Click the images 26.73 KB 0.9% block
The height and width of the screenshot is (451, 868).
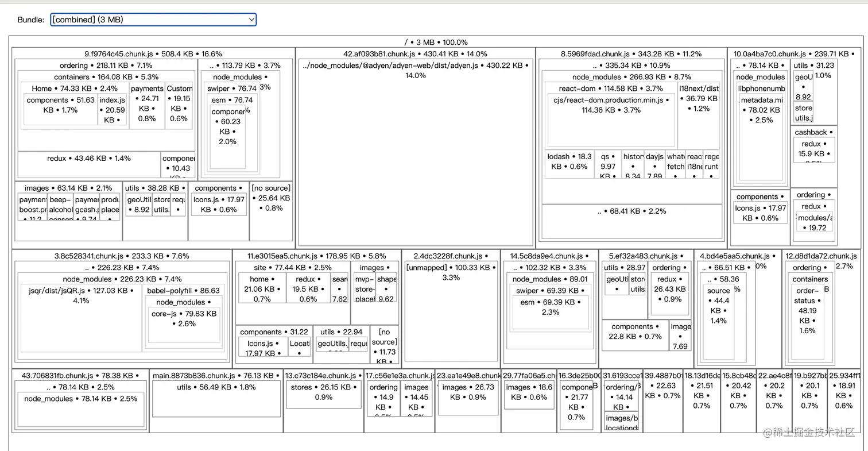(468, 398)
